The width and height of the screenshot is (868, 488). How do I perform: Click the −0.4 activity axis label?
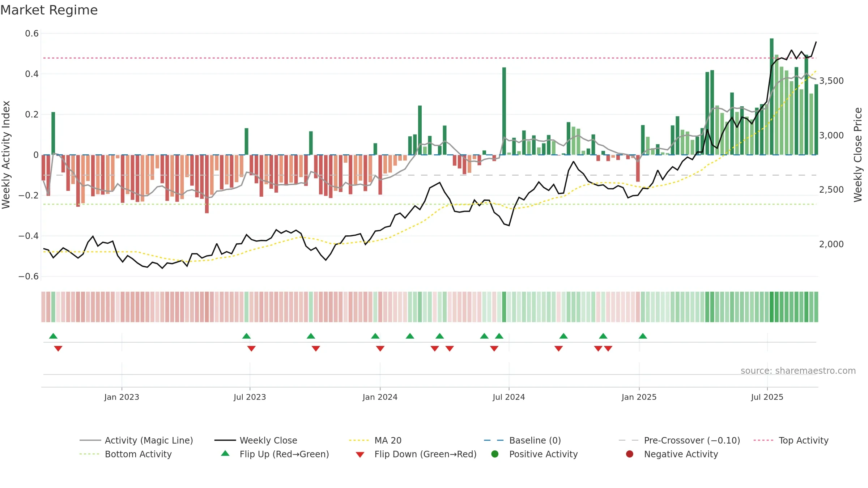tap(29, 236)
